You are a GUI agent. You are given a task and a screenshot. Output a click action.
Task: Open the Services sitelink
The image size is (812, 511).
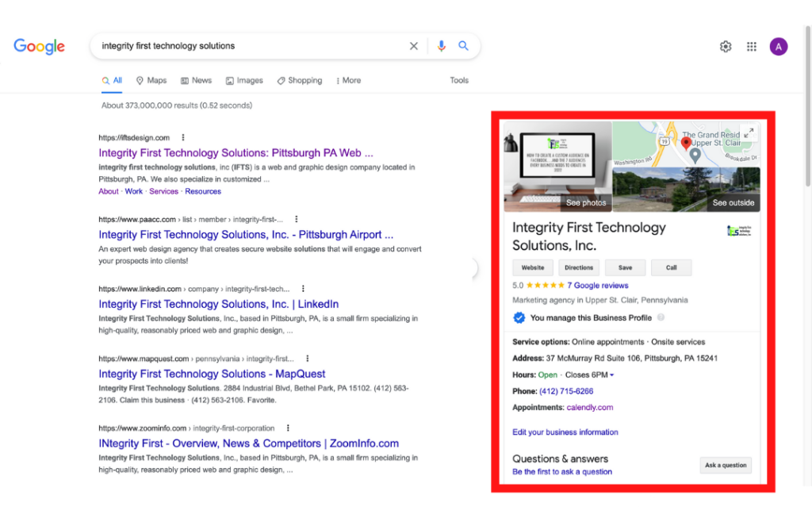163,191
